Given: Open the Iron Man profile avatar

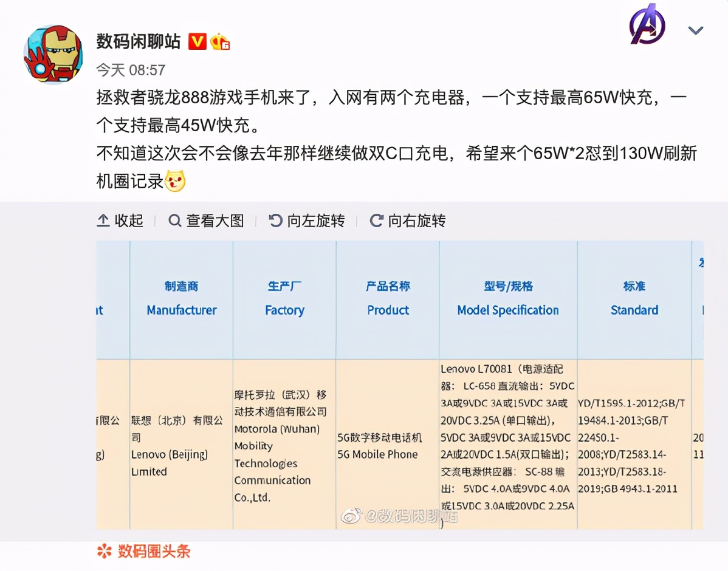Looking at the screenshot, I should (53, 54).
